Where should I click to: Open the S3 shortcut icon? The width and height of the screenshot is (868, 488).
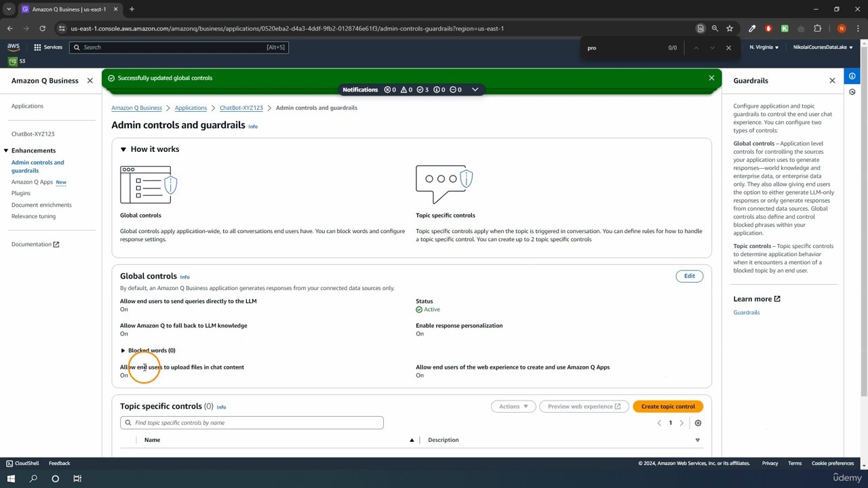13,61
